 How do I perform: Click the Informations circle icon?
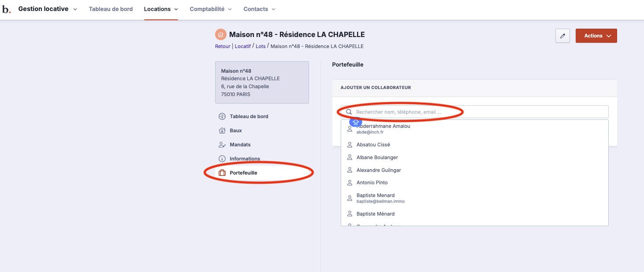[222, 159]
